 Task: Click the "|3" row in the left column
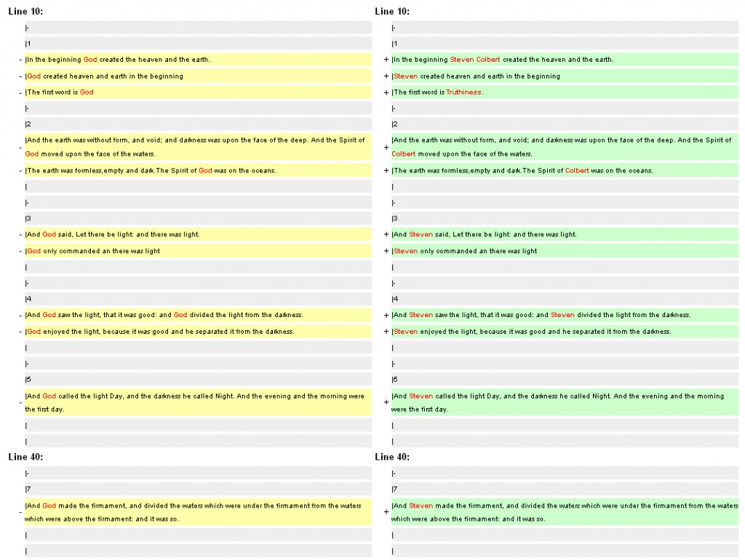198,219
